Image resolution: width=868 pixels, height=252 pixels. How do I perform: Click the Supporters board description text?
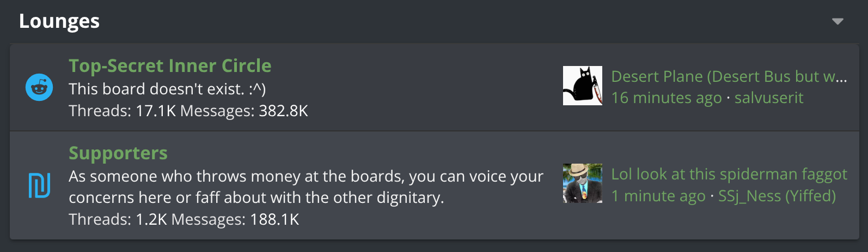306,187
